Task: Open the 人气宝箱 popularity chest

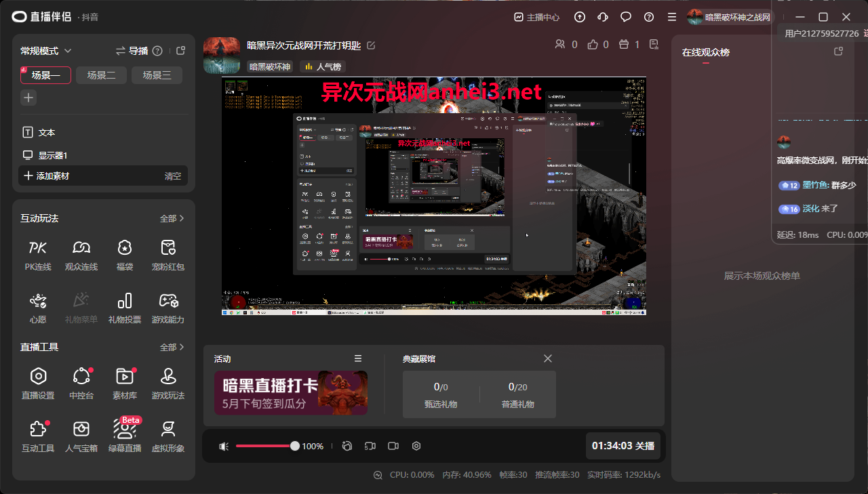Action: tap(81, 436)
